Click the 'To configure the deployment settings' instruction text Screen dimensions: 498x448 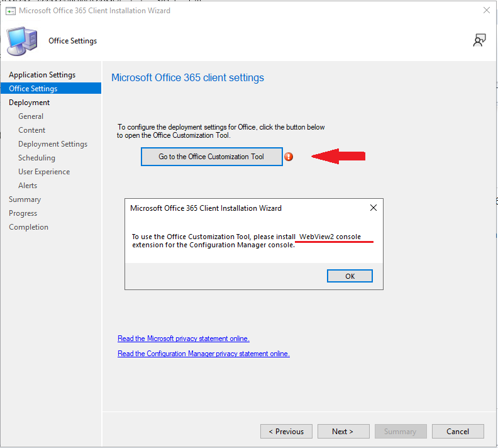pos(221,132)
